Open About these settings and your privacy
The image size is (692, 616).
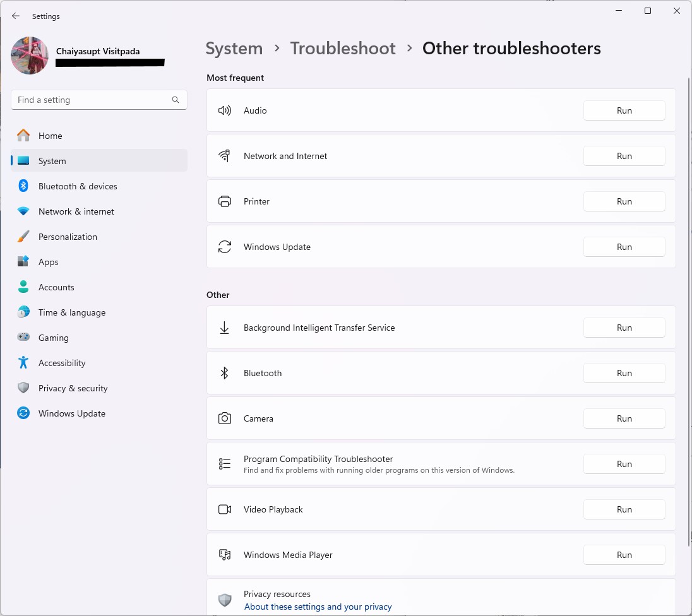click(x=318, y=607)
